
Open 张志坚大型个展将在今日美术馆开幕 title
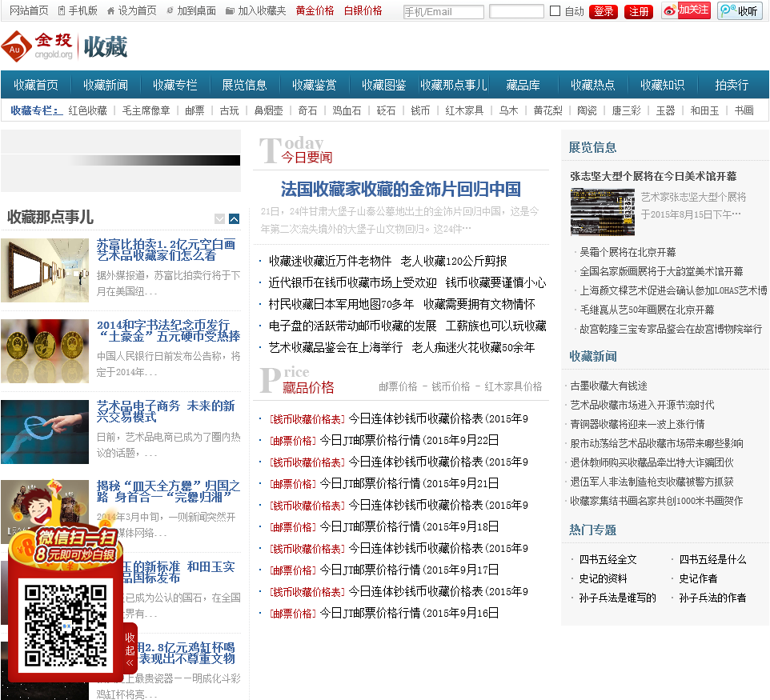pyautogui.click(x=653, y=176)
